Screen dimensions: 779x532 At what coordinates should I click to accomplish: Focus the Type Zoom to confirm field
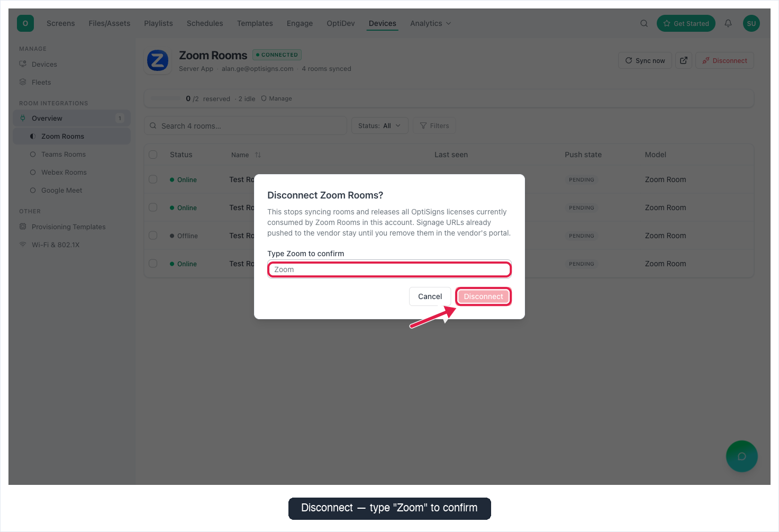389,269
